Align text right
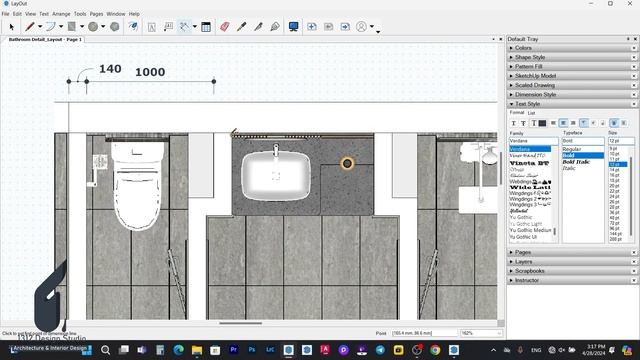Viewport: 640px width, 360px height. (x=573, y=123)
